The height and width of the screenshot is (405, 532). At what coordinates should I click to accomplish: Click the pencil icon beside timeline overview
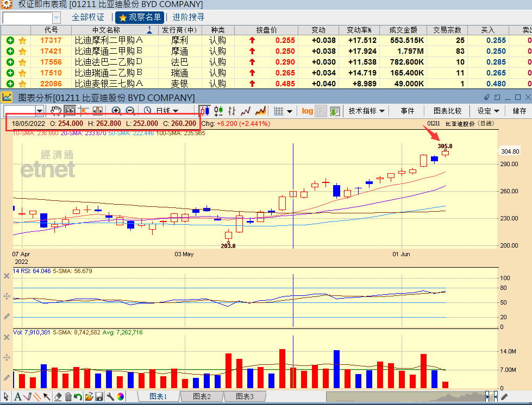[x=504, y=396]
